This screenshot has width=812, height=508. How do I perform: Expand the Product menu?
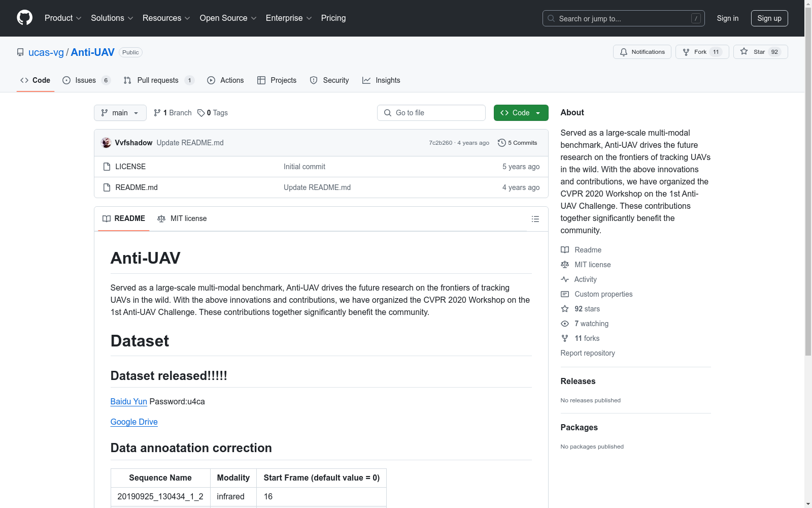63,18
